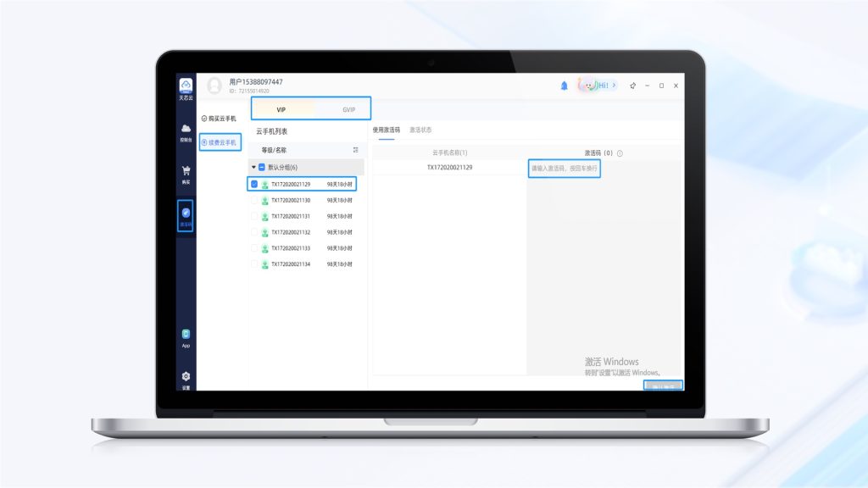
Task: Open the 控制台 cloud icon in sidebar
Action: tap(186, 130)
